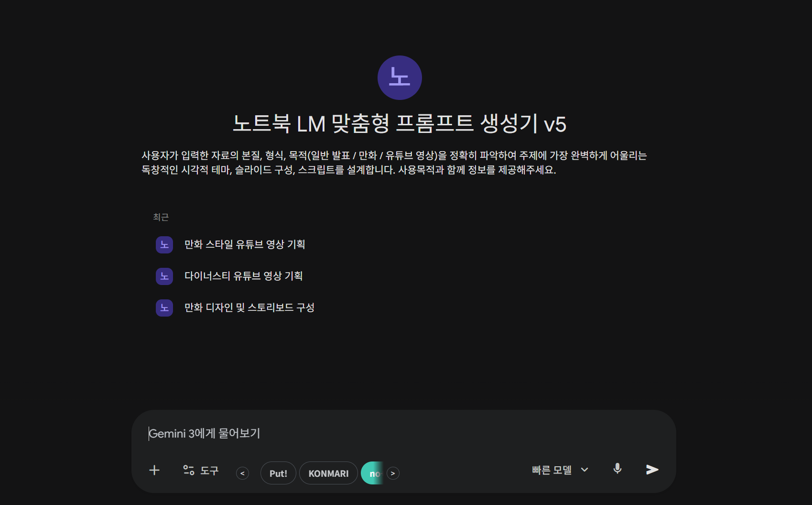Viewport: 812px width, 505px height.
Task: Open the 빠른 모델 model selector dropdown
Action: pos(559,470)
